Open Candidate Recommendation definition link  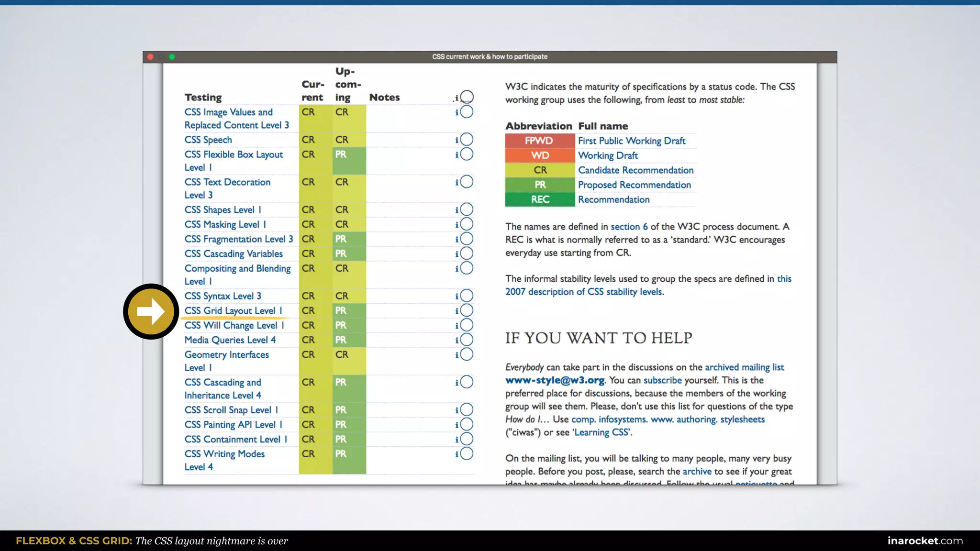point(635,170)
